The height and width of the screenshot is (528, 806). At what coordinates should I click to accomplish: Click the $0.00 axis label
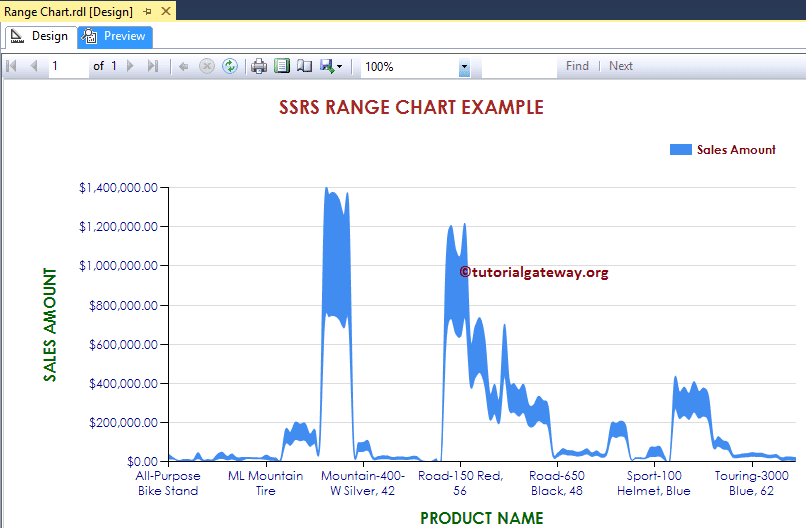(142, 462)
